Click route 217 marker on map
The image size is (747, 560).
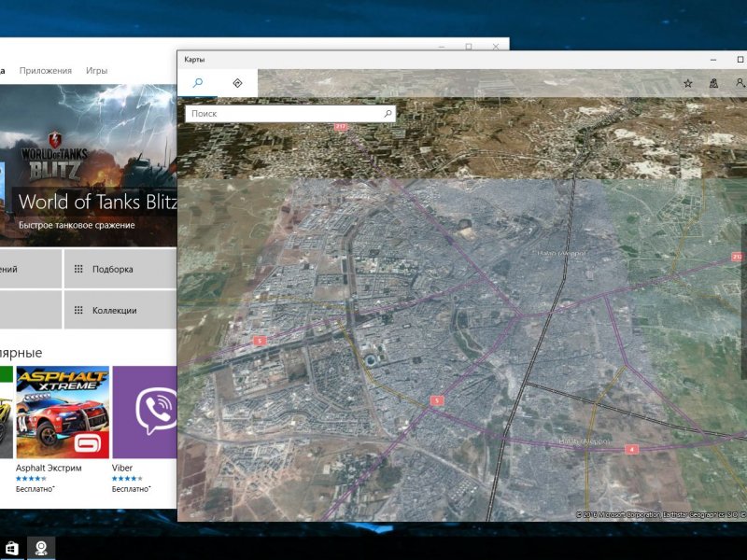tap(341, 126)
